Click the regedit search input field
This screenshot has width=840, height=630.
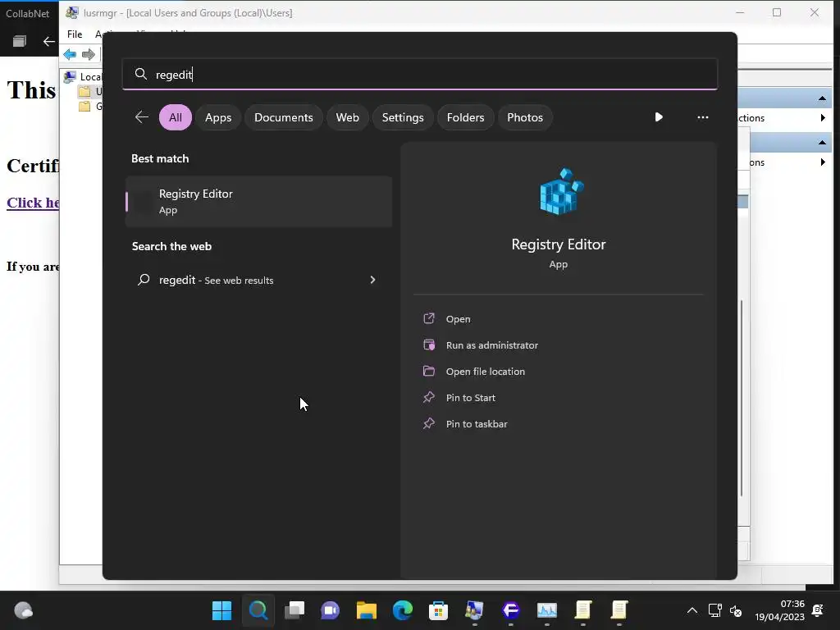pos(419,74)
